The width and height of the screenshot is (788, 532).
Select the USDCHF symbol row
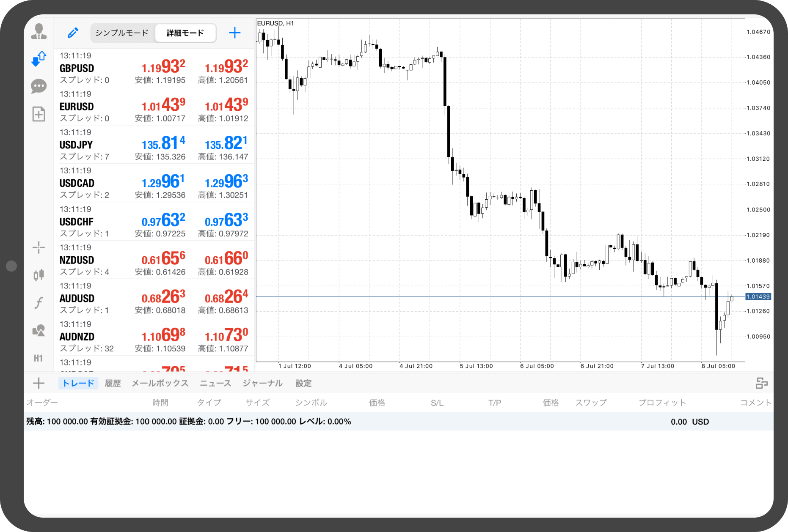tap(154, 222)
